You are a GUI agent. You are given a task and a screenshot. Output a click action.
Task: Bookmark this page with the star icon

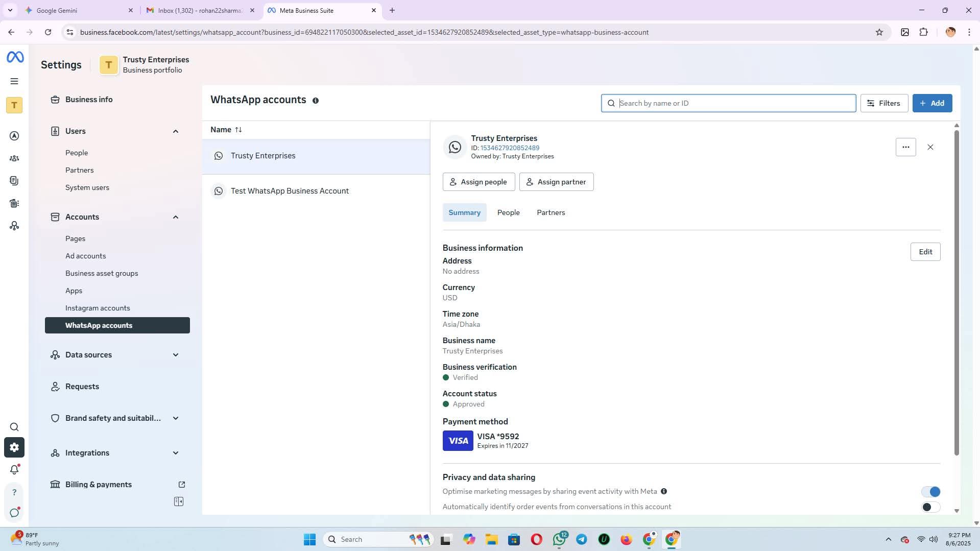[879, 32]
